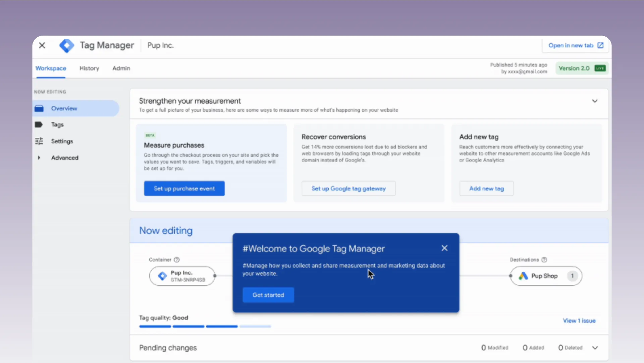Viewport: 644px width, 363px height.
Task: Click the Recover conversions card title
Action: pyautogui.click(x=334, y=137)
